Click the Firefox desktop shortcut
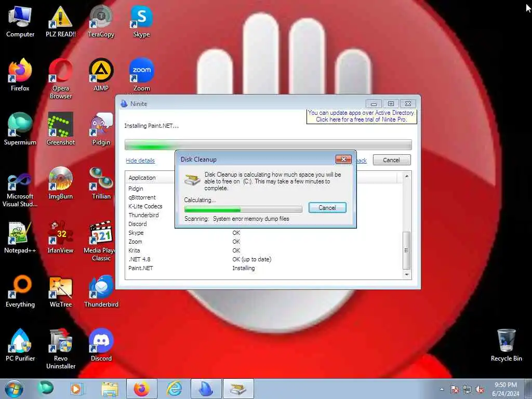The height and width of the screenshot is (399, 532). pyautogui.click(x=20, y=75)
